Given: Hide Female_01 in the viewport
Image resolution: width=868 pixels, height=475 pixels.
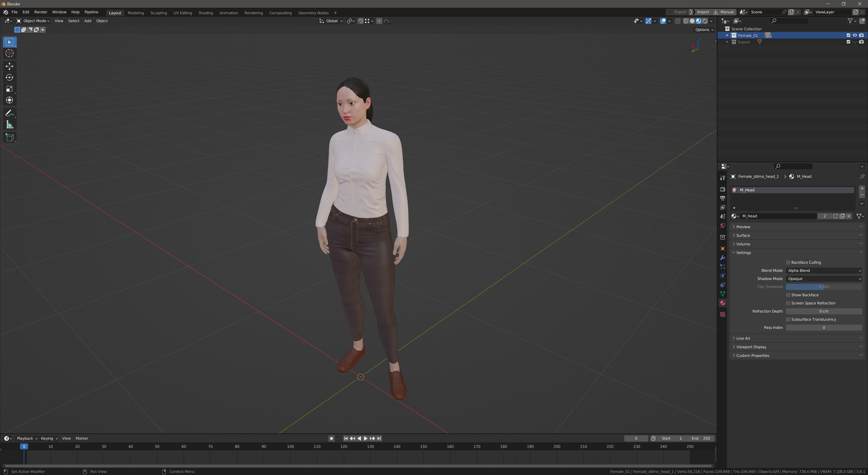Looking at the screenshot, I should tap(855, 35).
